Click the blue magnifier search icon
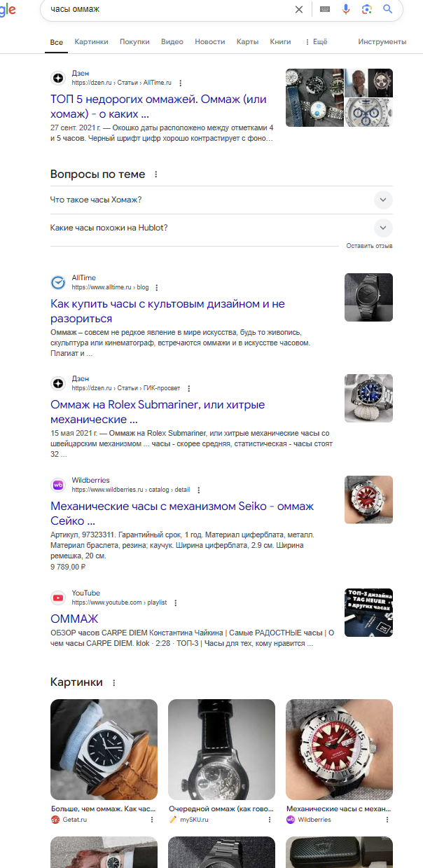 387,9
